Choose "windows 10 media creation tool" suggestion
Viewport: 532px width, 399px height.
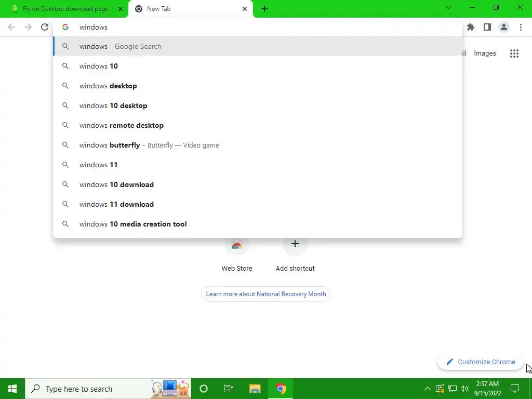pyautogui.click(x=258, y=224)
